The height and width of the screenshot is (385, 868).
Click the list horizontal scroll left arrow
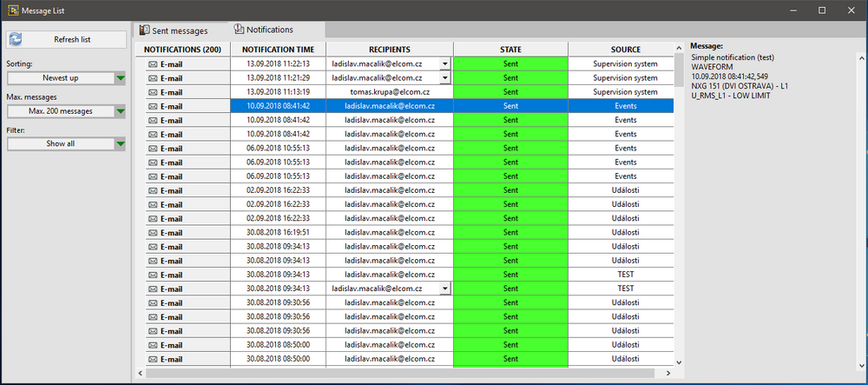click(x=141, y=374)
